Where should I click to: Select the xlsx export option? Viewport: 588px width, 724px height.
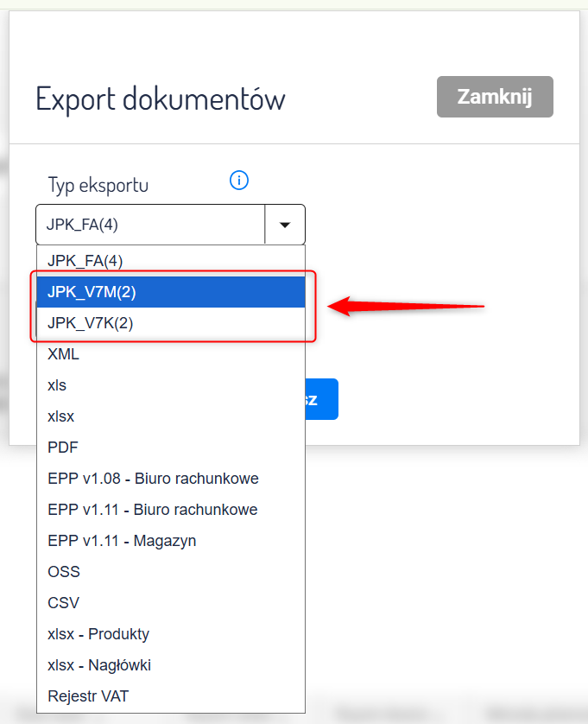click(170, 416)
